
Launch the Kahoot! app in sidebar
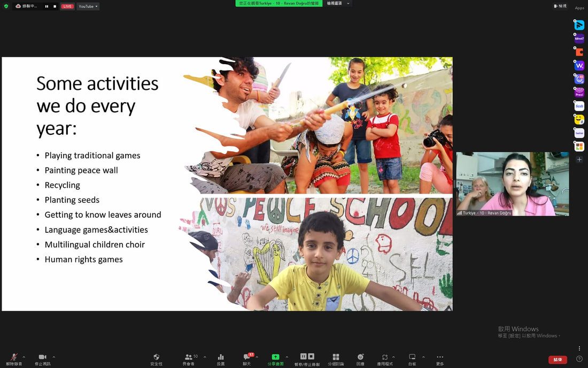pos(579,39)
